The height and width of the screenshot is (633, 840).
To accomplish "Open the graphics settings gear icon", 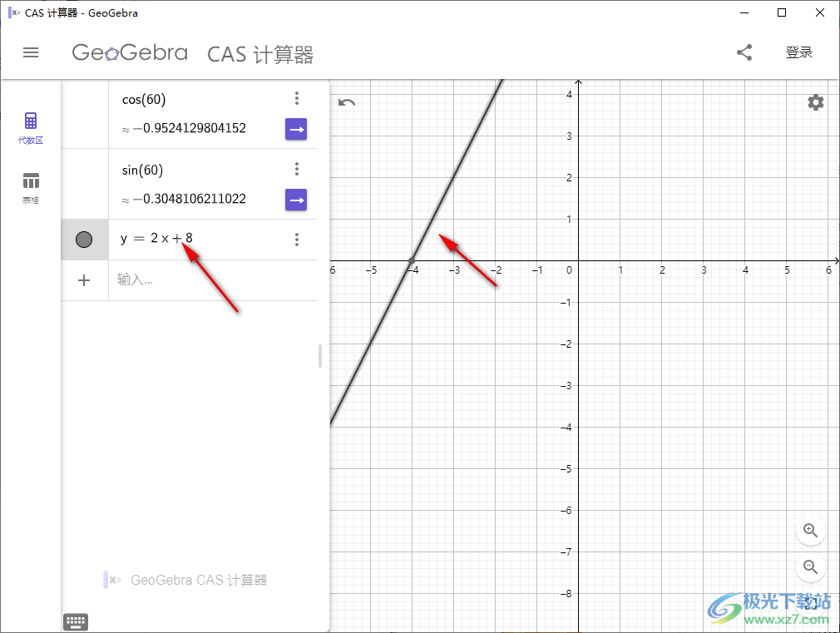I will click(x=815, y=102).
